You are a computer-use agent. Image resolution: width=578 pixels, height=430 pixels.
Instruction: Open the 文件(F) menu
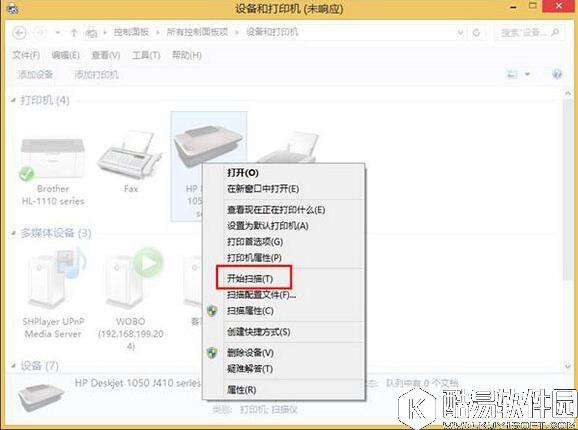pyautogui.click(x=26, y=55)
